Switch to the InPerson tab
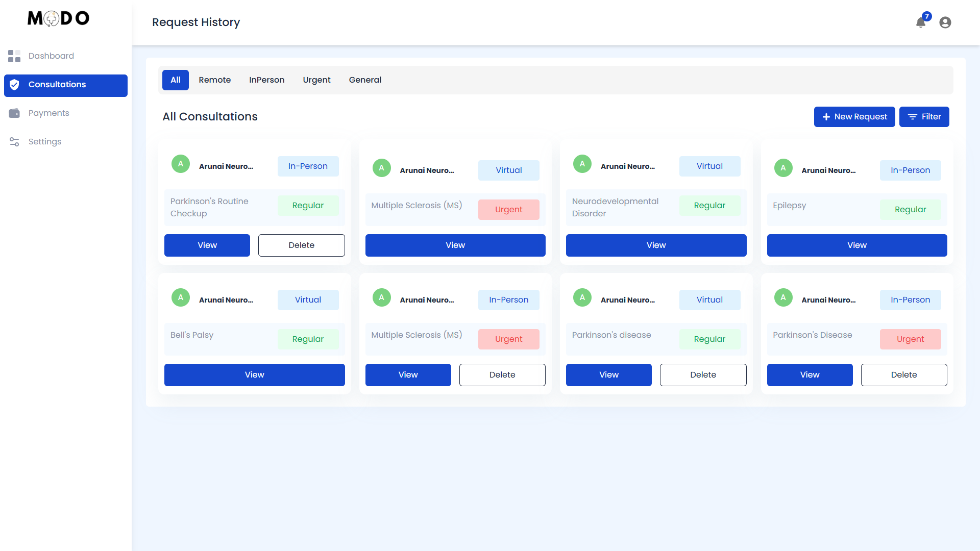This screenshot has width=980, height=551. pyautogui.click(x=266, y=80)
